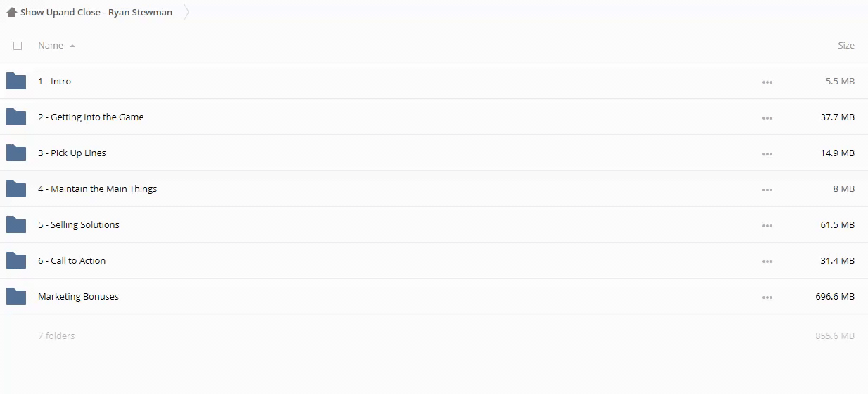Screen dimensions: 868x394
Task: Click the folder icon for 1 - Intro
Action: (x=16, y=81)
